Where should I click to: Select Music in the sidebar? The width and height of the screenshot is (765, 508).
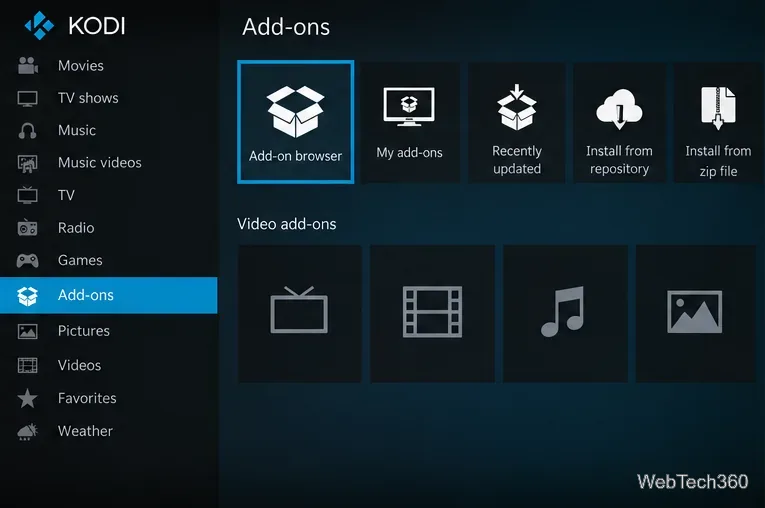click(77, 130)
